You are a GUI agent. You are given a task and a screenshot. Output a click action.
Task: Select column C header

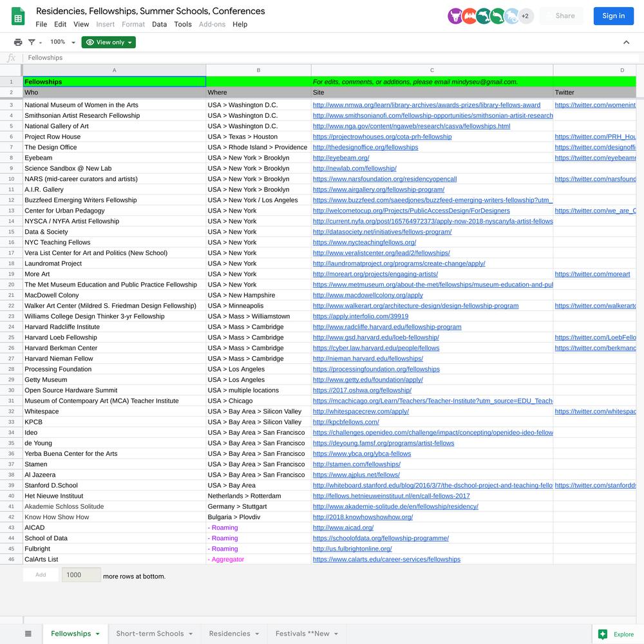[432, 70]
